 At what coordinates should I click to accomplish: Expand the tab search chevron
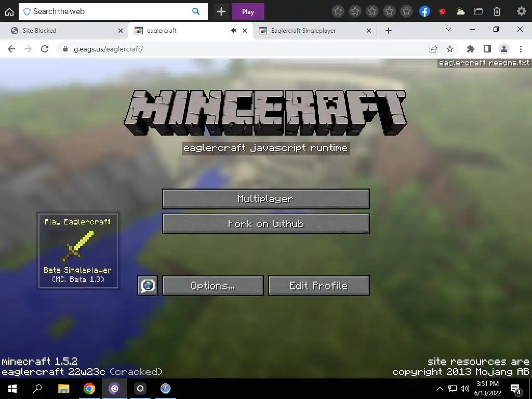[x=448, y=30]
